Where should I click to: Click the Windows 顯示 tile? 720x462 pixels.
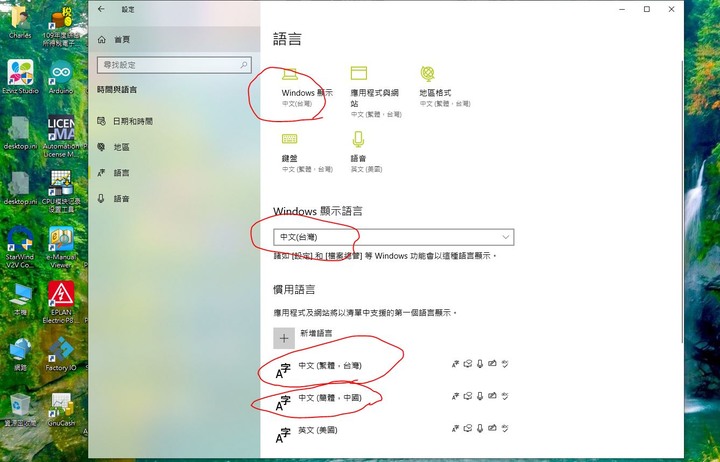point(306,88)
